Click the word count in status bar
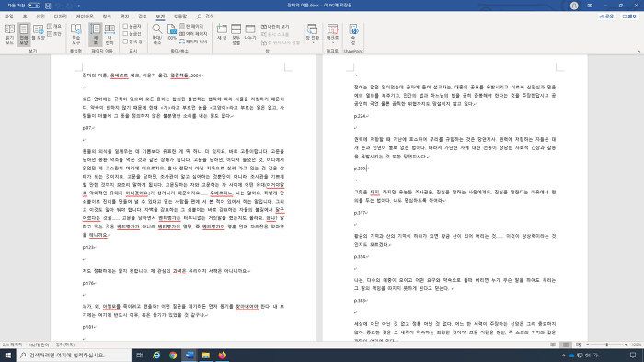The height and width of the screenshot is (362, 644). coord(39,344)
